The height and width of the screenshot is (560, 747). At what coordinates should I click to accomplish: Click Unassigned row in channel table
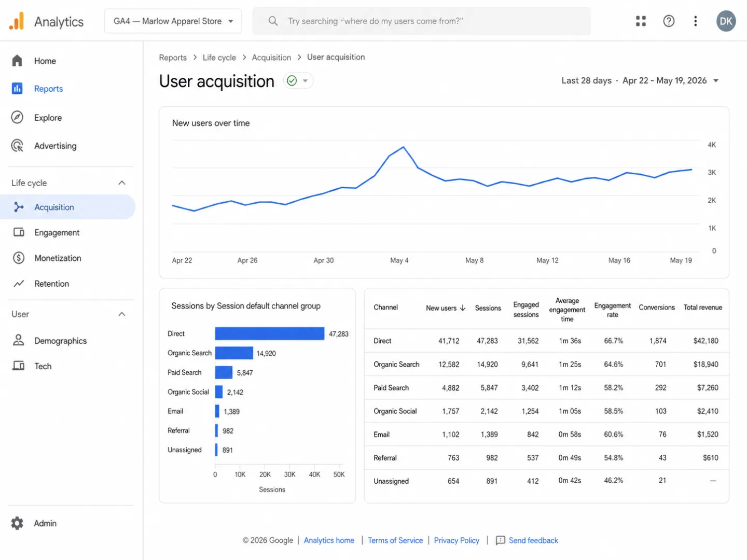click(x=546, y=481)
